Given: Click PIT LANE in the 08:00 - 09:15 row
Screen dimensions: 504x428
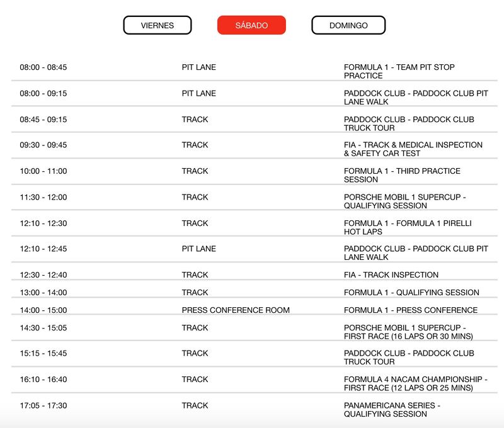Looking at the screenshot, I should pyautogui.click(x=198, y=93).
